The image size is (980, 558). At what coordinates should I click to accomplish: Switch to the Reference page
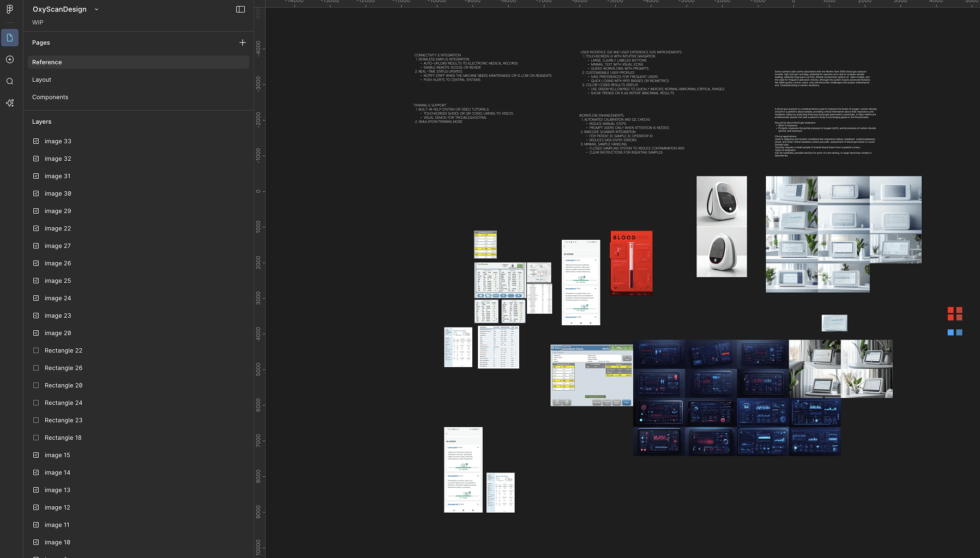point(139,62)
